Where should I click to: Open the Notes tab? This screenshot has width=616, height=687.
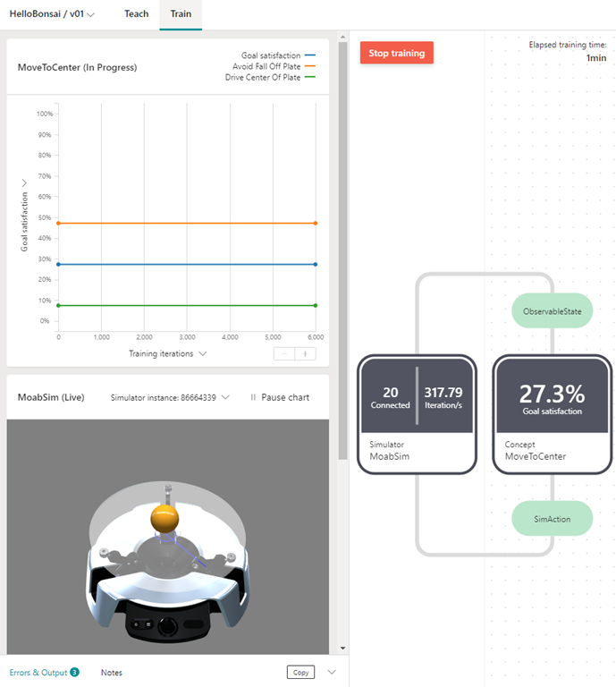[x=112, y=672]
